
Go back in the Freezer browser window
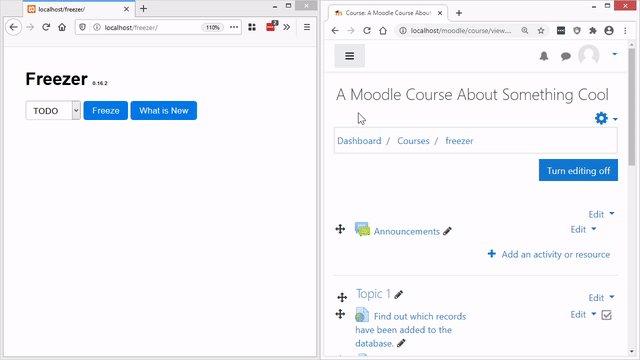click(x=13, y=27)
